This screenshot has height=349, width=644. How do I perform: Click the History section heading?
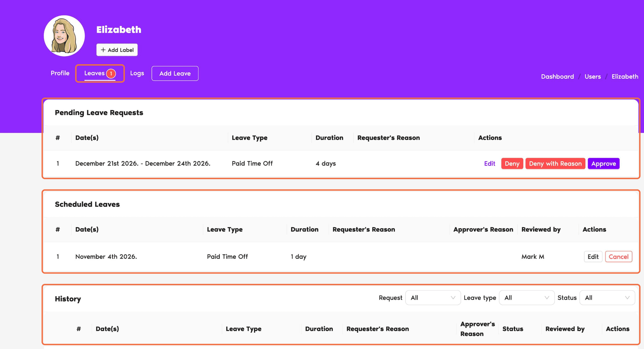(68, 299)
